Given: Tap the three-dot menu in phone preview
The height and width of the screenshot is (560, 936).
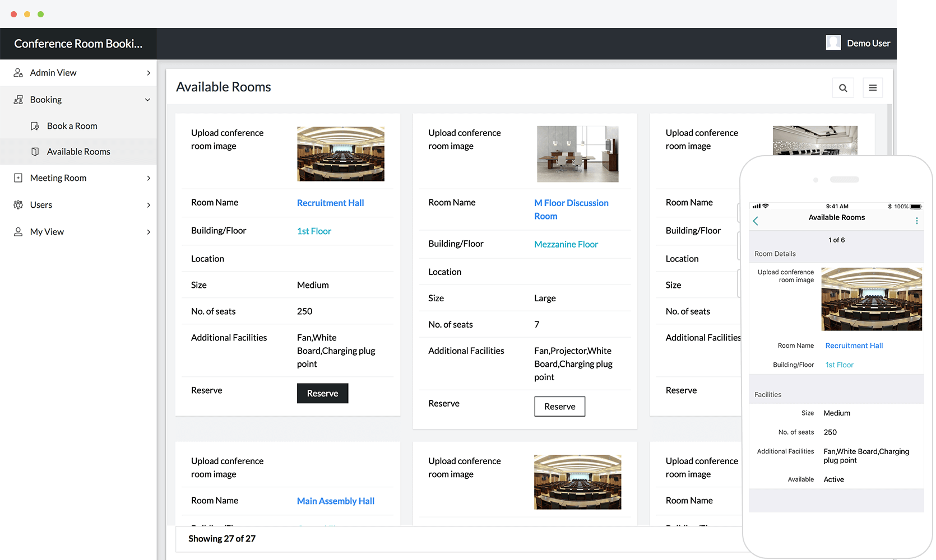Looking at the screenshot, I should 917,221.
